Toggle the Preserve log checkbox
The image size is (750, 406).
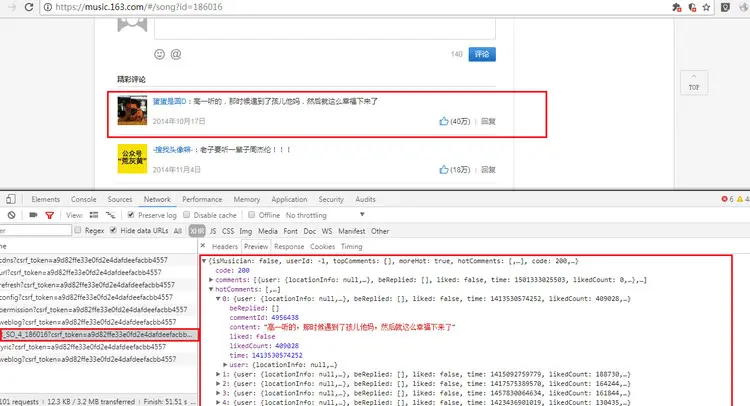(131, 215)
